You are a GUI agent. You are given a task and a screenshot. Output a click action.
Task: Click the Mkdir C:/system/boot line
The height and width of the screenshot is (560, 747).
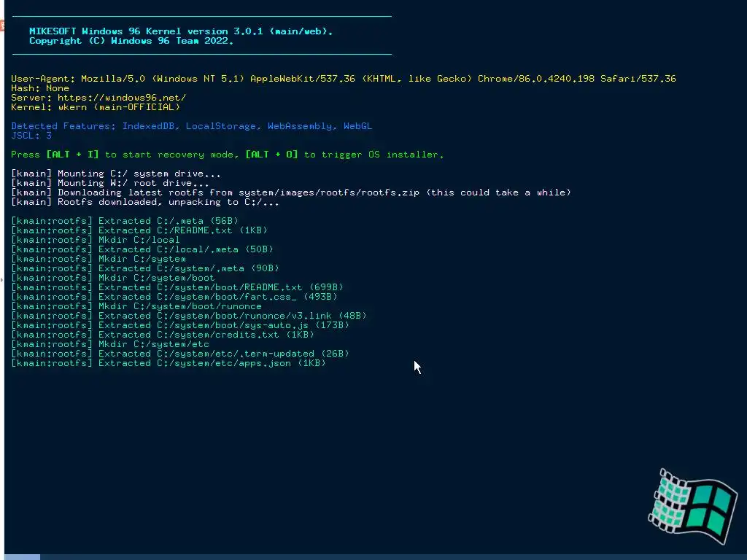[113, 278]
